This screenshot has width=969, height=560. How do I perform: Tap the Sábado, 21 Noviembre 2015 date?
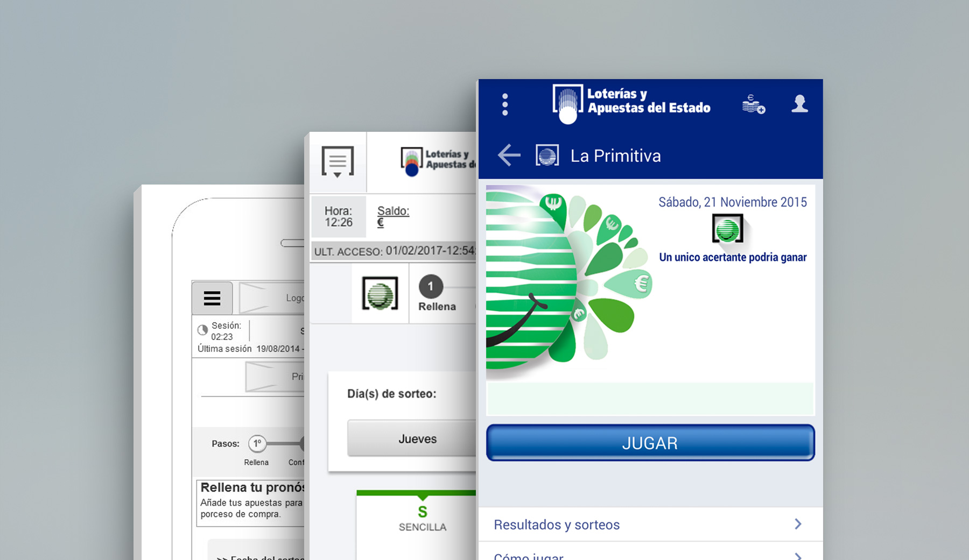[x=733, y=202]
